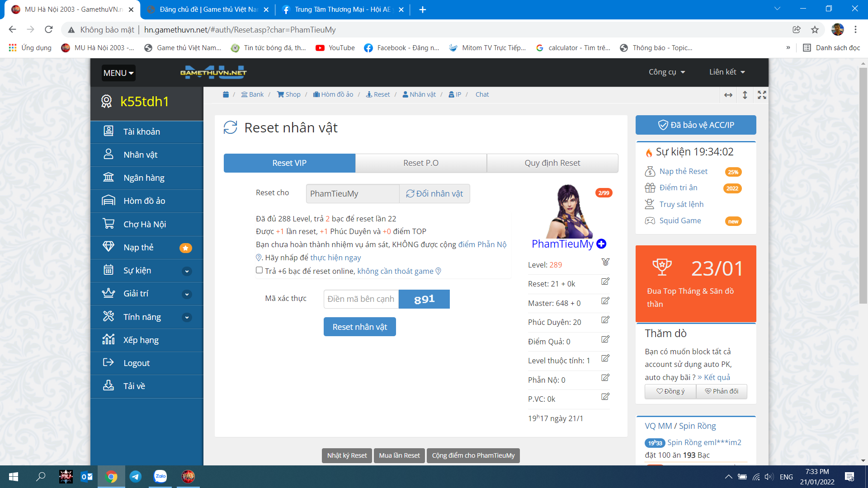Image resolution: width=868 pixels, height=488 pixels.
Task: Click the edit icon next to Level thuộc tính
Action: coord(605,358)
